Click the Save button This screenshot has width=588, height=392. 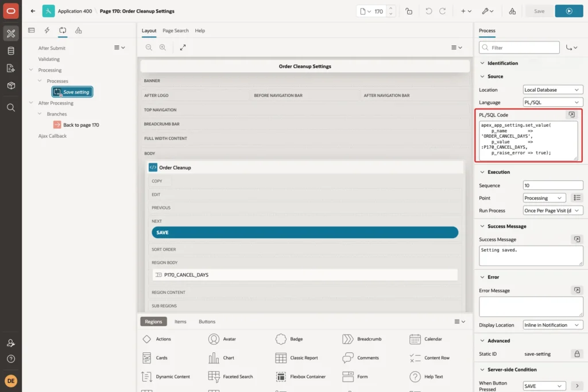tap(539, 11)
